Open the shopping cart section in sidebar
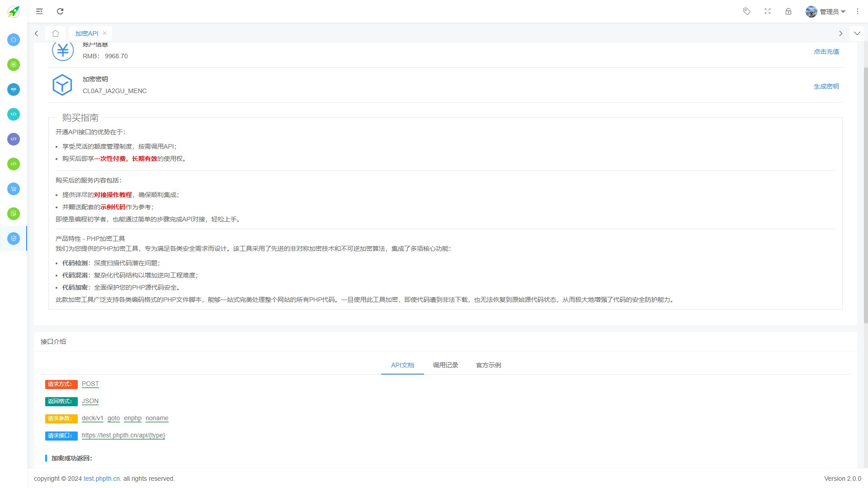The height and width of the screenshot is (488, 868). click(x=13, y=189)
